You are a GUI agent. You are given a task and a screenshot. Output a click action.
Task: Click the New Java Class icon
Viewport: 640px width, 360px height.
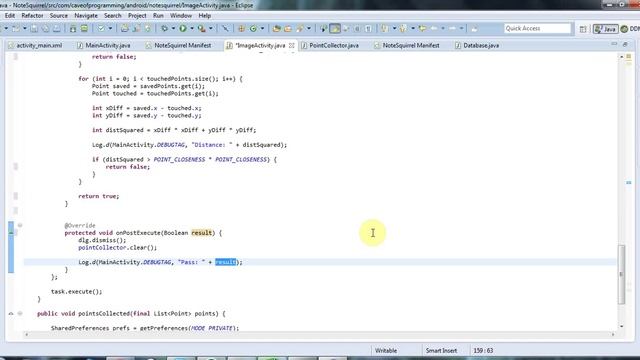coord(253,29)
